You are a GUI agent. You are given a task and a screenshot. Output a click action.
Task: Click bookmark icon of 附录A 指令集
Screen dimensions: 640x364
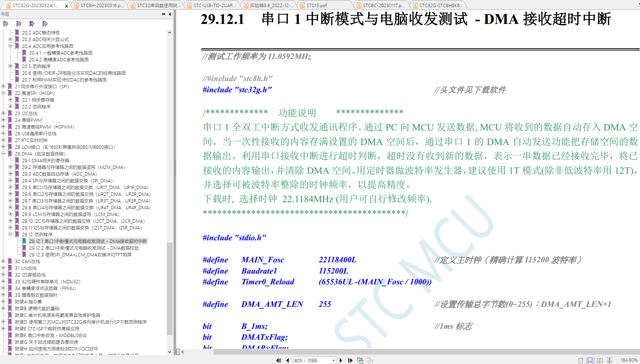click(x=10, y=302)
